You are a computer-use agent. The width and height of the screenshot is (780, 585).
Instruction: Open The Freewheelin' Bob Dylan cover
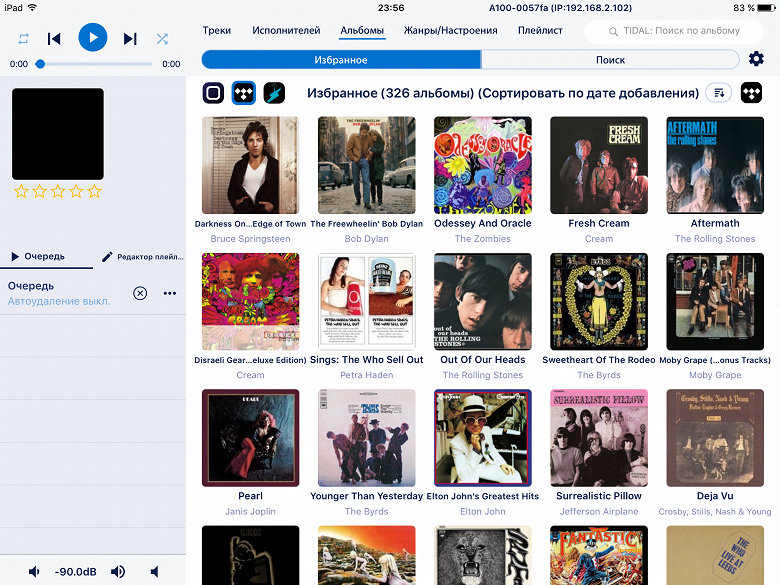tap(367, 165)
